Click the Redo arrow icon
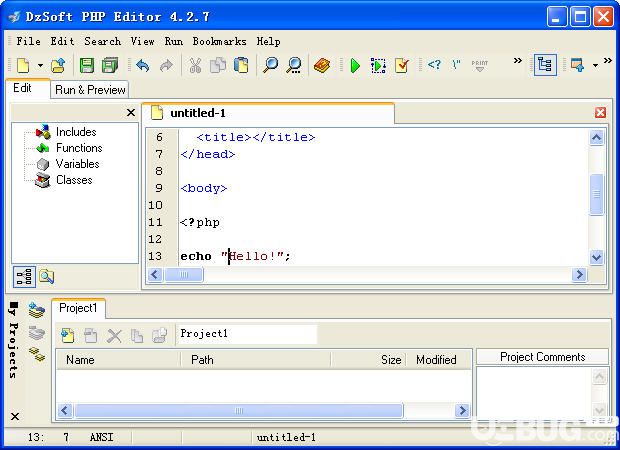 click(x=166, y=65)
